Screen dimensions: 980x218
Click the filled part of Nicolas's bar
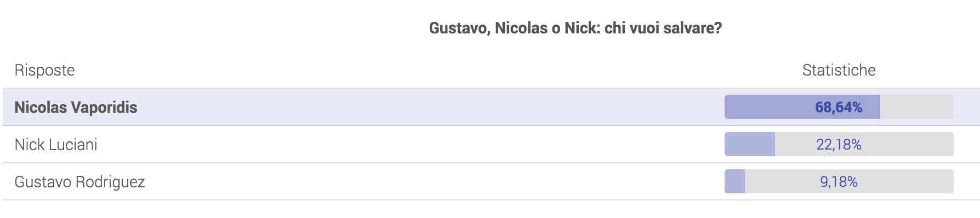tap(802, 107)
